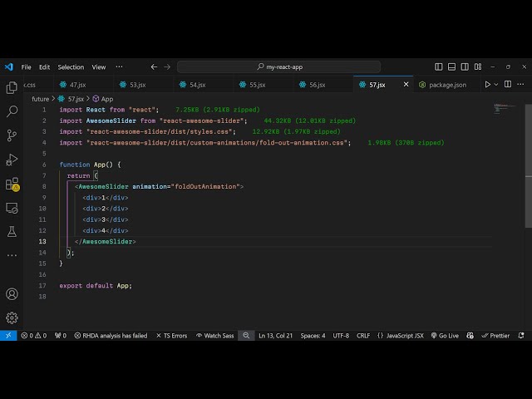Open the Search view in activity bar
The image size is (532, 399).
pos(12,111)
